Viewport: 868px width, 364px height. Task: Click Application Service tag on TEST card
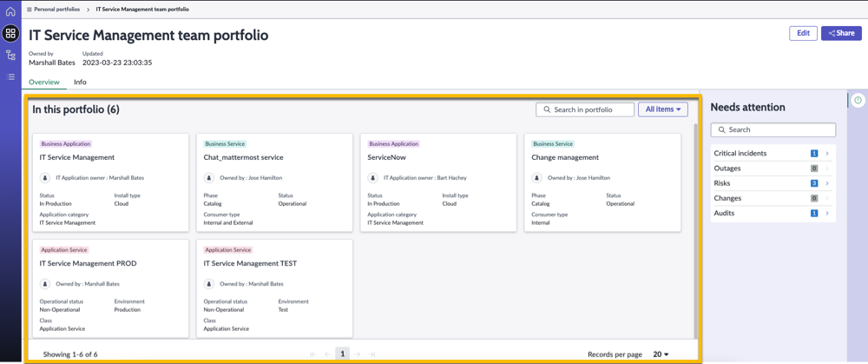(228, 250)
